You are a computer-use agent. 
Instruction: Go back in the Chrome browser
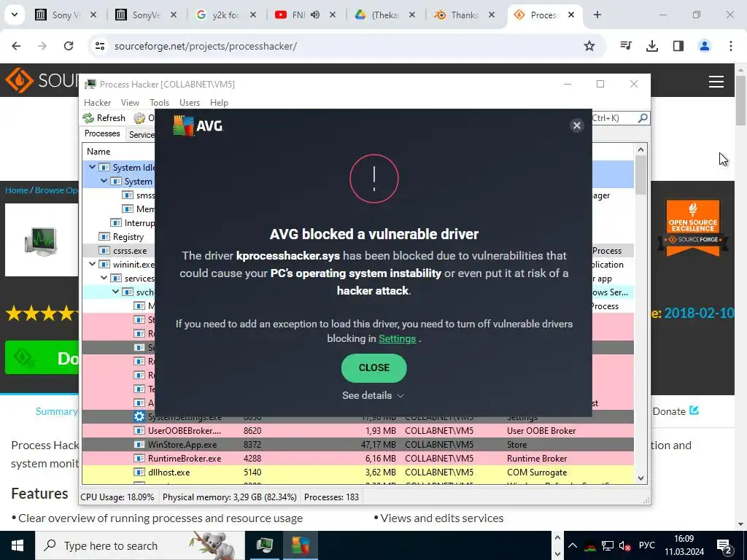tap(16, 46)
